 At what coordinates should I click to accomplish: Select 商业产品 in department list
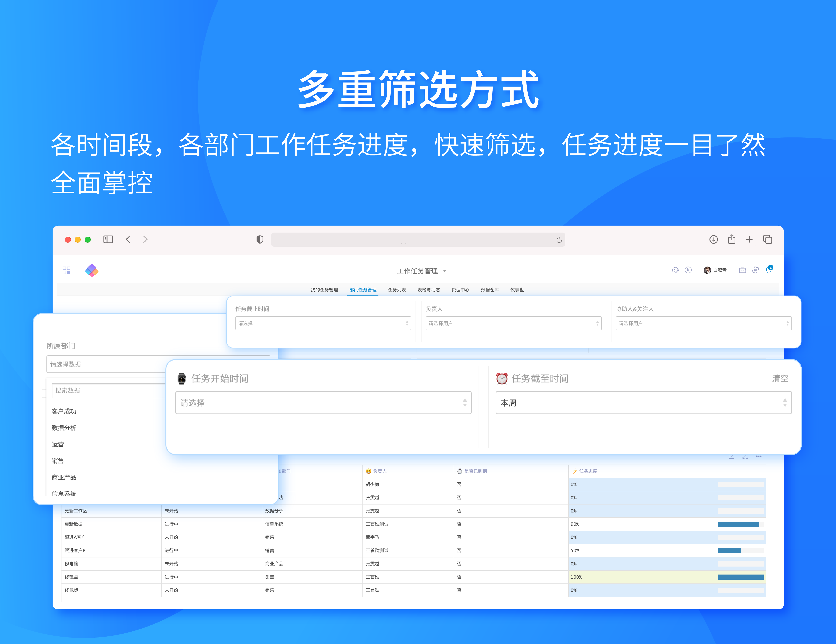click(x=64, y=477)
